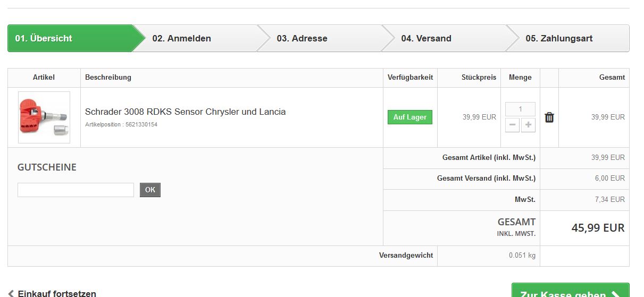Click the Auf Lager availability badge
Viewport: 644px width, 297px height.
pyautogui.click(x=409, y=117)
